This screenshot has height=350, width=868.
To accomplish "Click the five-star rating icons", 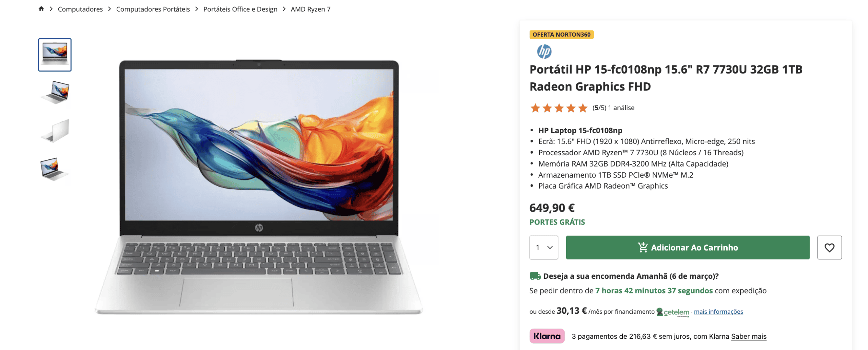I will pyautogui.click(x=558, y=108).
